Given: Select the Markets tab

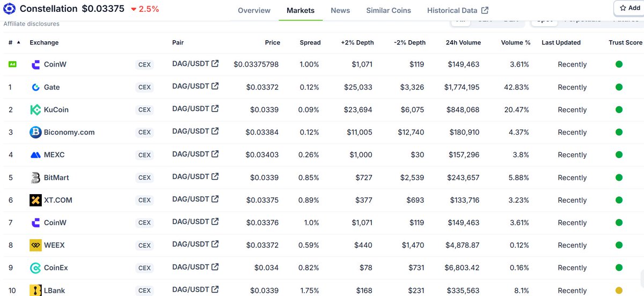Looking at the screenshot, I should [301, 10].
